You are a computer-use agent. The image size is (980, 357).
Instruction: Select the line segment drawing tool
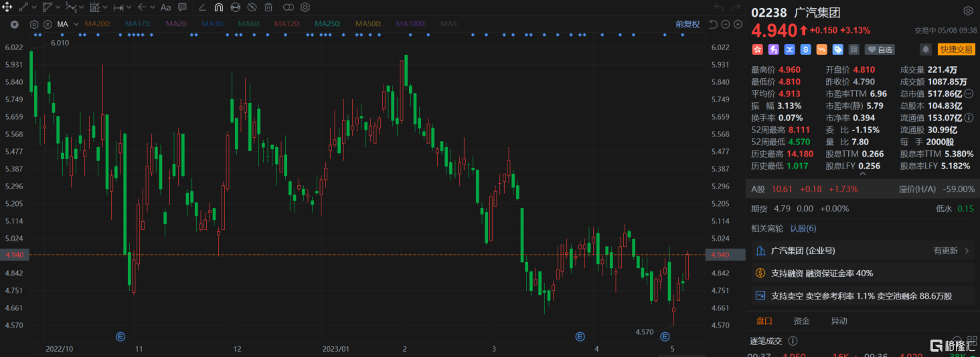pyautogui.click(x=23, y=8)
